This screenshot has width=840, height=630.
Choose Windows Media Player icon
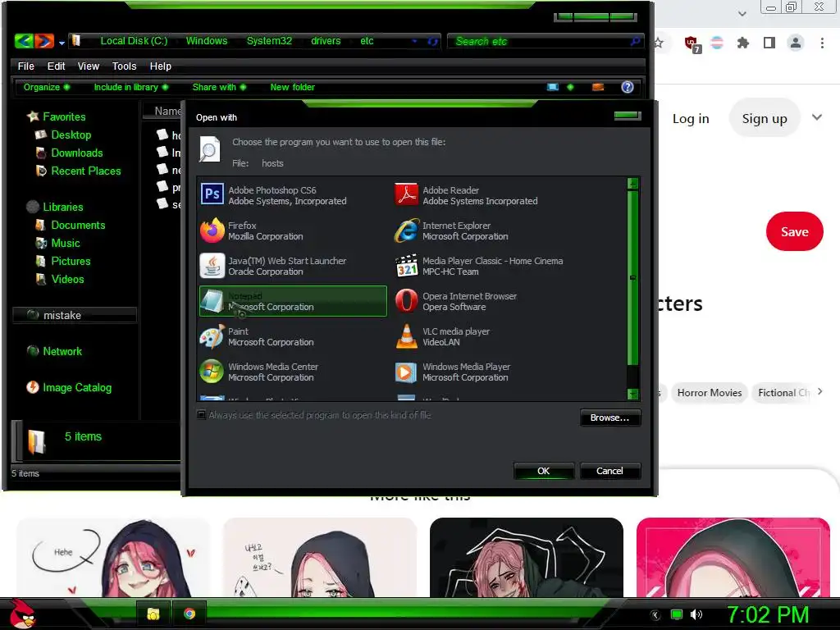click(406, 372)
